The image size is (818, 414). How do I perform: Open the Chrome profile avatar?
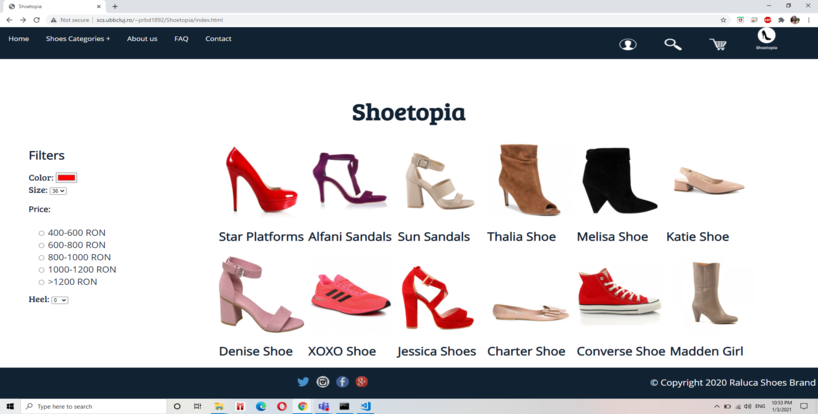(x=795, y=20)
